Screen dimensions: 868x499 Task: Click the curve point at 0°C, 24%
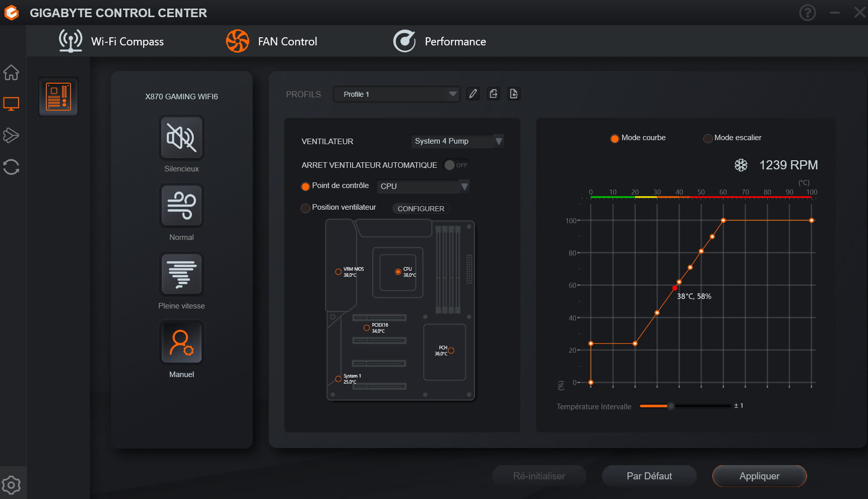tap(591, 344)
